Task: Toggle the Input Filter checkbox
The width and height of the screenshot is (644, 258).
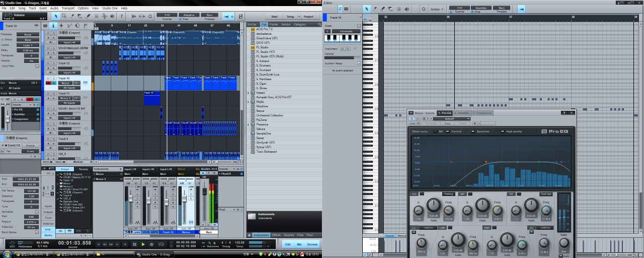Action: [x=37, y=67]
